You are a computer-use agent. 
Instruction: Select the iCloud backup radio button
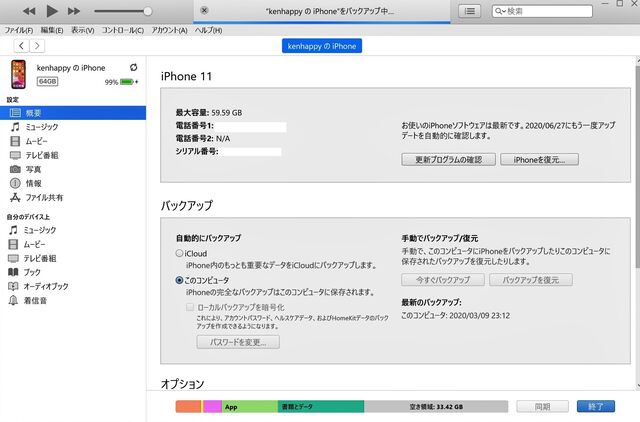click(179, 253)
